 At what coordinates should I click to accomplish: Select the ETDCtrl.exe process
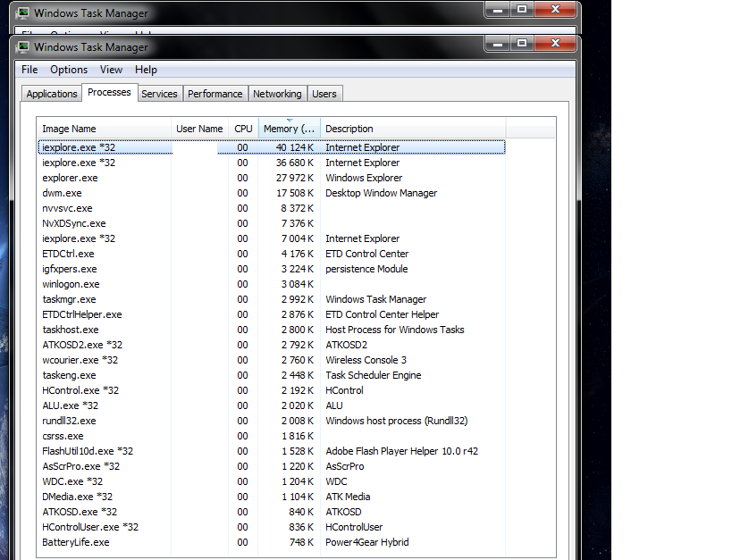pos(271,254)
